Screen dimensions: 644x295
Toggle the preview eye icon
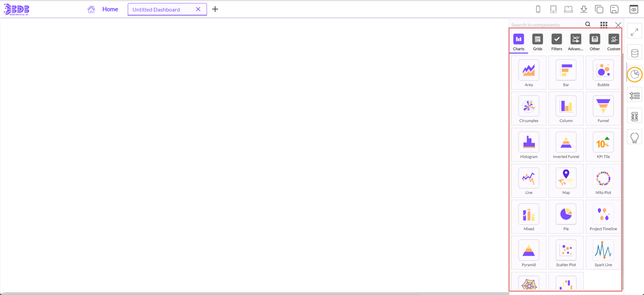[x=633, y=9]
